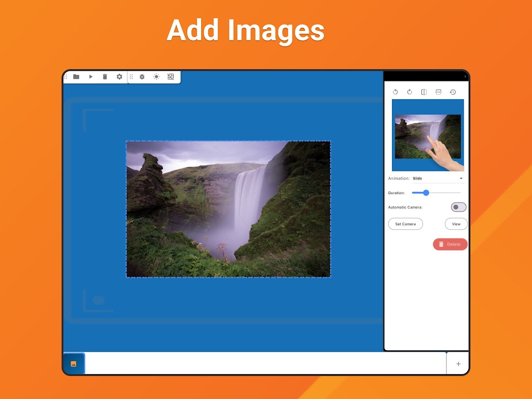Start playback with the play icon

pyautogui.click(x=91, y=77)
